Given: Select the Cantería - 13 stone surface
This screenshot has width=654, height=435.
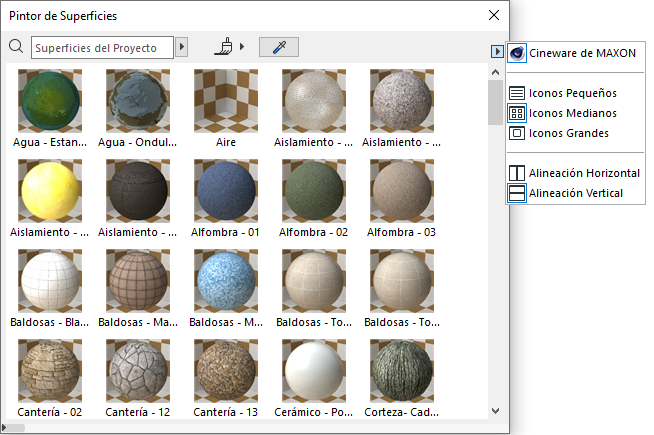Looking at the screenshot, I should [x=226, y=371].
